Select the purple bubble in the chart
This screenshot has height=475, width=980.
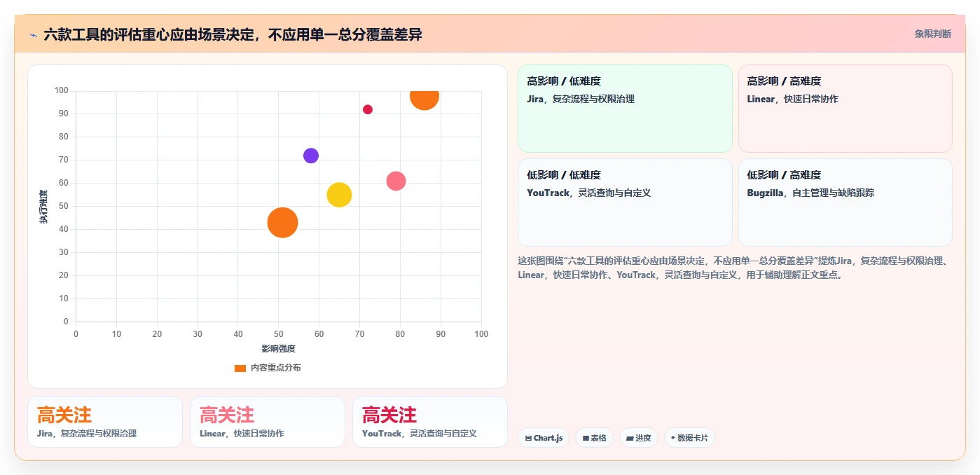click(311, 156)
